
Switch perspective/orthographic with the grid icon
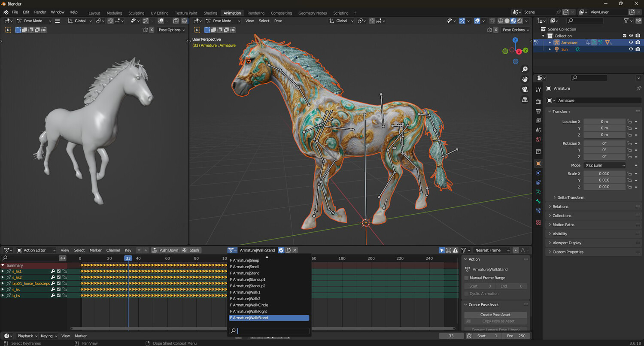pos(525,100)
